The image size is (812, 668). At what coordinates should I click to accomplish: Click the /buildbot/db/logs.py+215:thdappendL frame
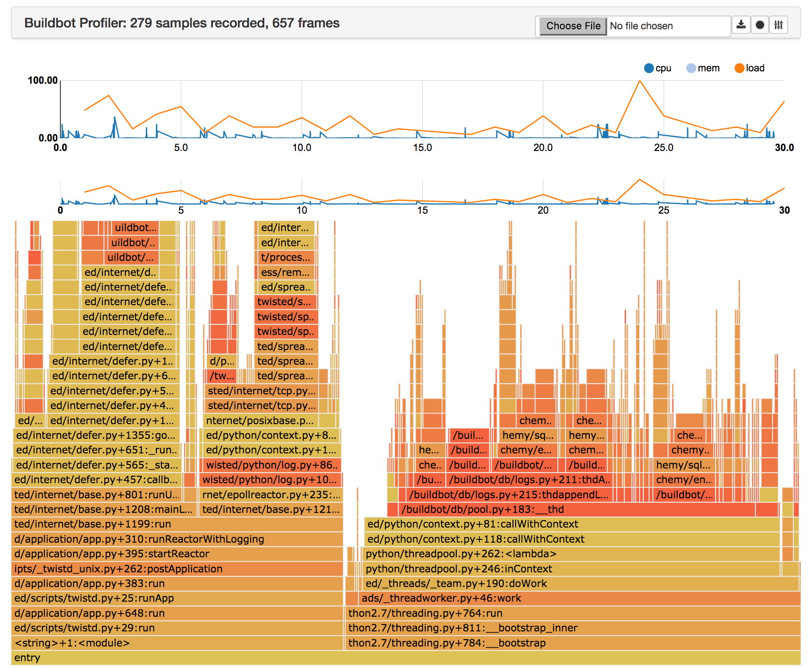point(507,495)
